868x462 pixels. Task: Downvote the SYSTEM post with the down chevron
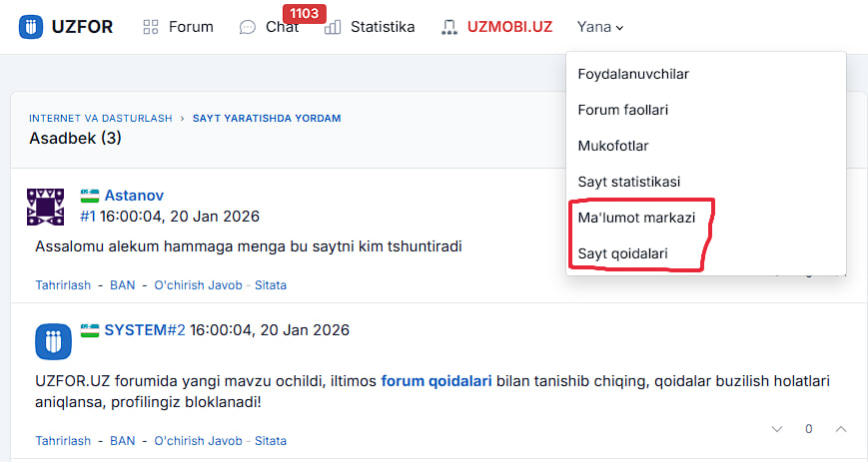[x=777, y=429]
